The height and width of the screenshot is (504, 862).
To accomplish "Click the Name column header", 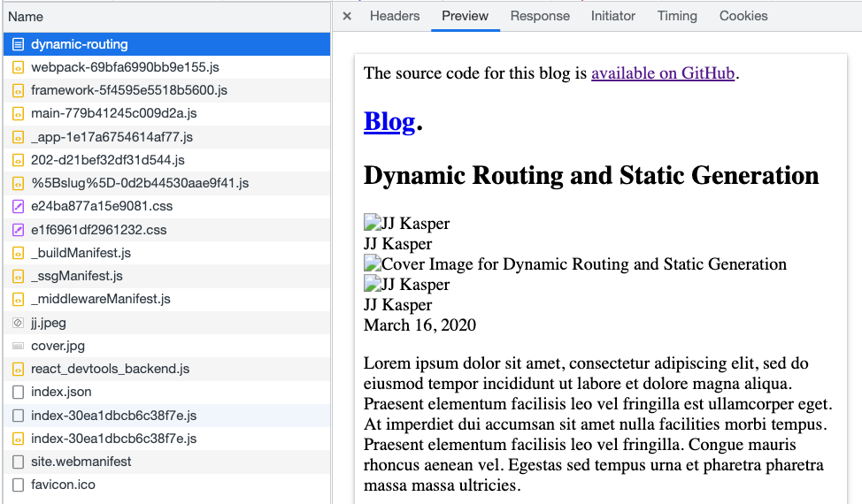I will 26,17.
